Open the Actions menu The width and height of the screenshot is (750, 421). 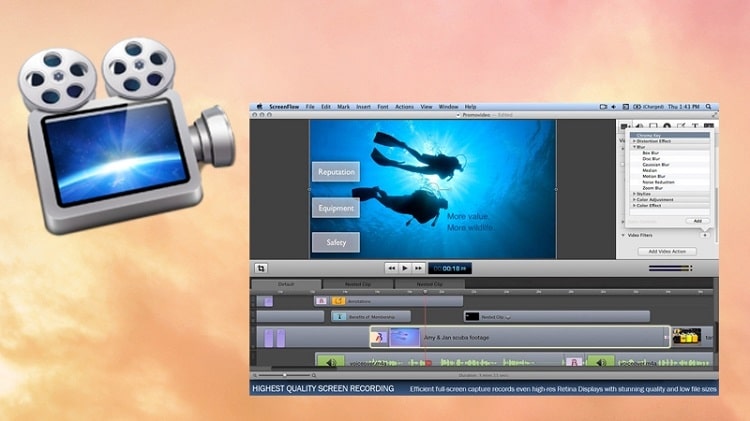tap(404, 107)
